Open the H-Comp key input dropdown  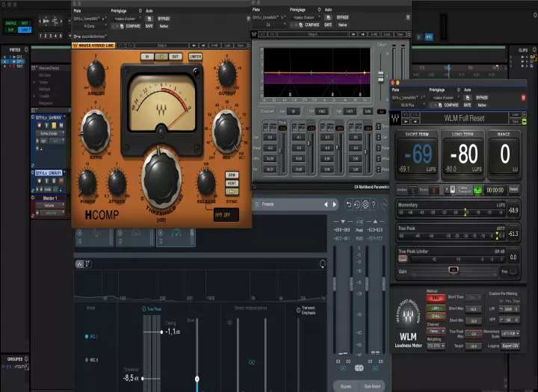90,36
